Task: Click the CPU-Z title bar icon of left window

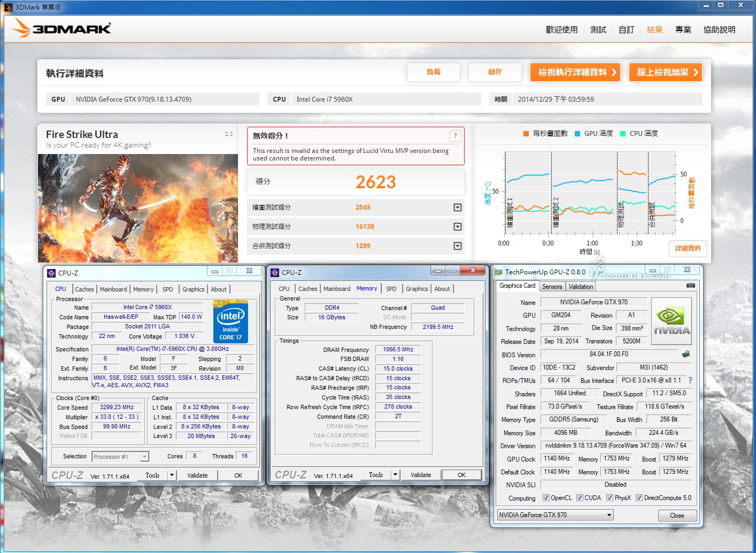Action: coord(51,273)
